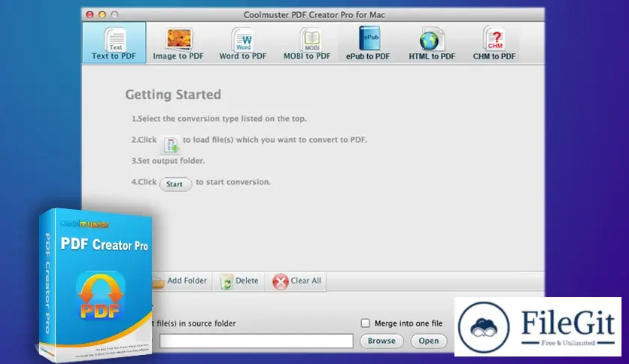The width and height of the screenshot is (629, 364).
Task: Click the output folder path field
Action: click(257, 341)
